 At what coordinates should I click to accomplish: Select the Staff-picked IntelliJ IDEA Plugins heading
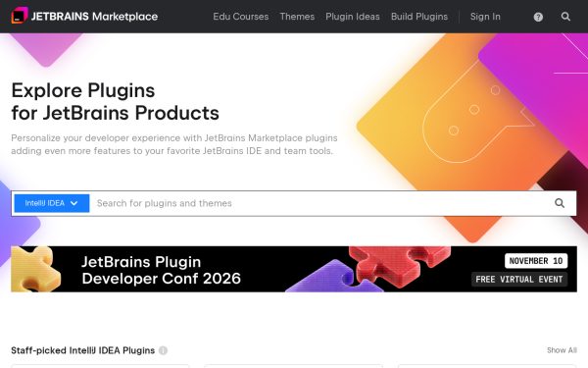83,350
